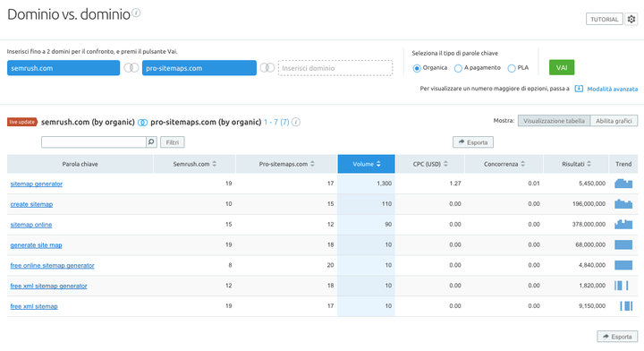The image size is (644, 351).
Task: Sort by Risultati column
Action: point(576,164)
